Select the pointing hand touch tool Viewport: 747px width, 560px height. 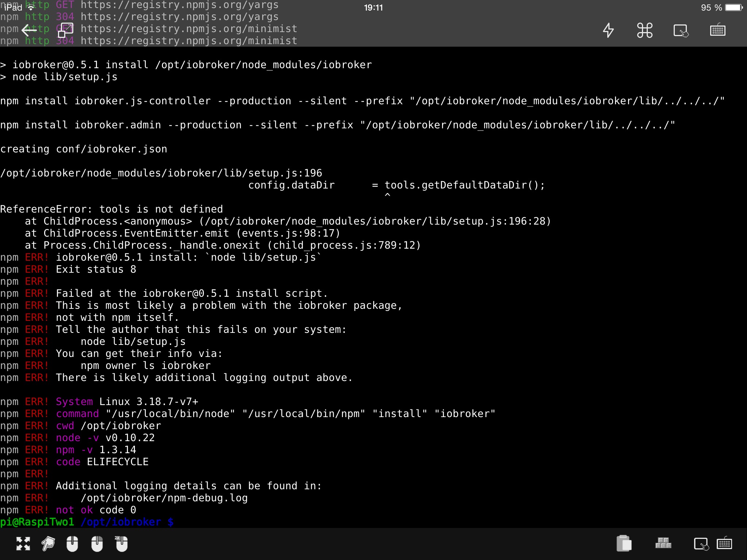(x=48, y=544)
